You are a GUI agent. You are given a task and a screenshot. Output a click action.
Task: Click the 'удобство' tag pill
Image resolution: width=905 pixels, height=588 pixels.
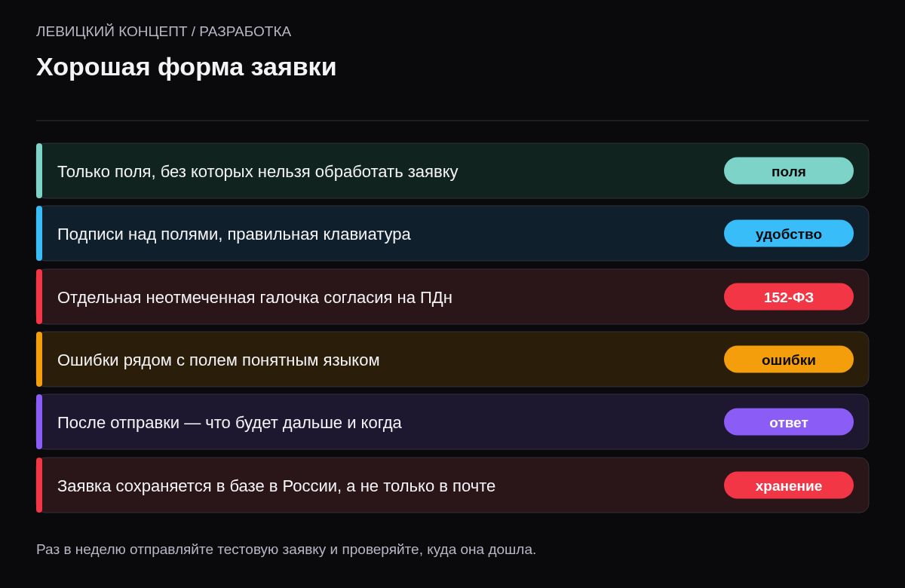(789, 234)
